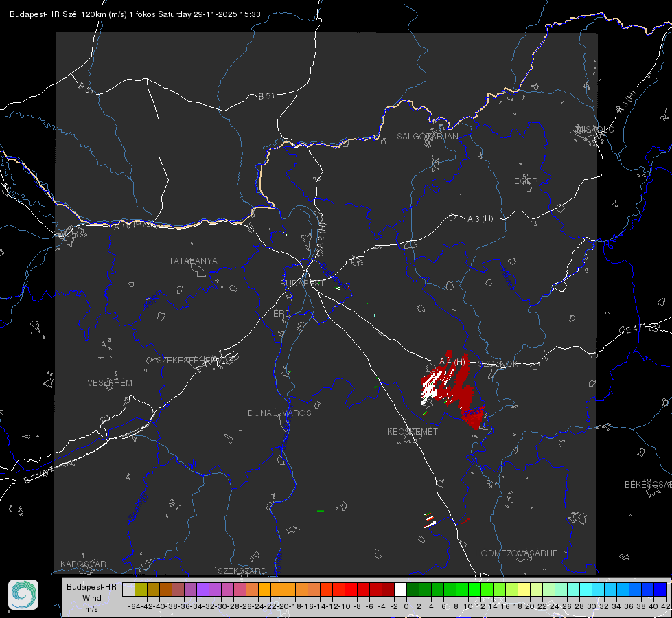Viewport: 672px width, 618px height.
Task: Click the 42 legend value label
Action: click(x=666, y=606)
